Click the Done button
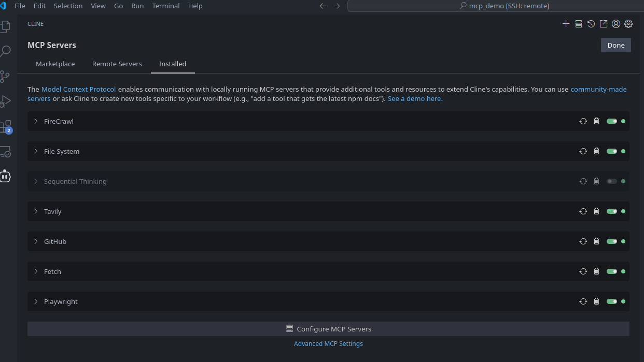The image size is (644, 362). click(616, 45)
